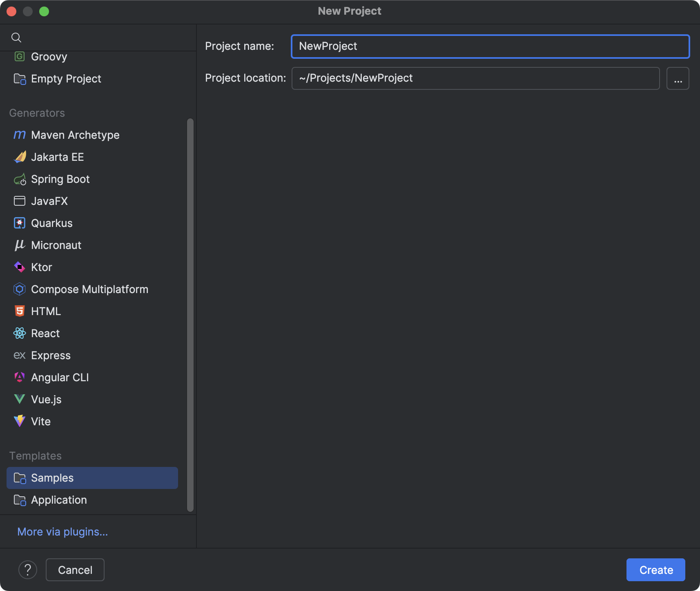The width and height of the screenshot is (700, 591).
Task: Click the Create button
Action: click(x=655, y=569)
